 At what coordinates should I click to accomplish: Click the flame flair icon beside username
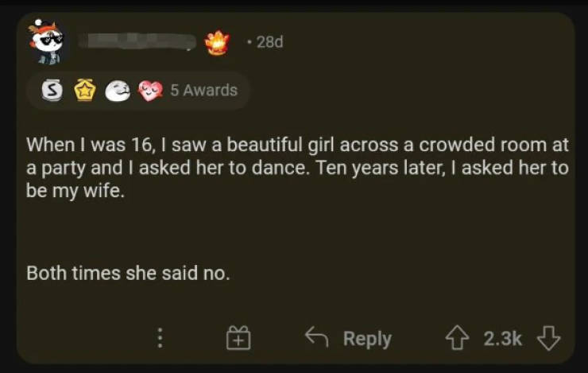216,43
